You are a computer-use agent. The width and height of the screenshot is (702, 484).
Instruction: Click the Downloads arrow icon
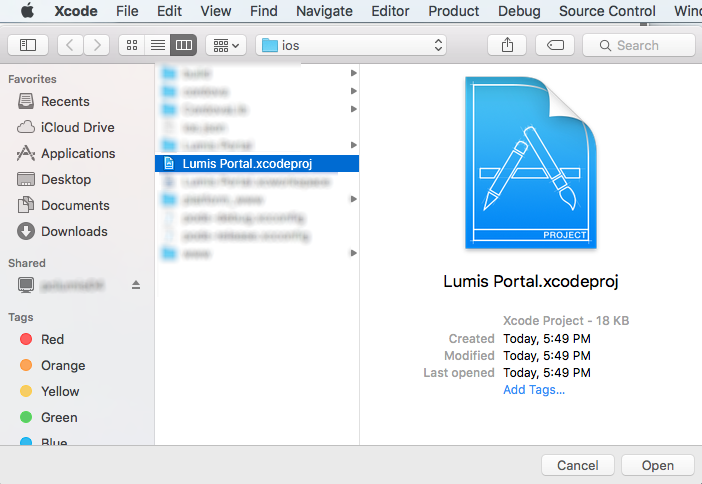tap(26, 231)
